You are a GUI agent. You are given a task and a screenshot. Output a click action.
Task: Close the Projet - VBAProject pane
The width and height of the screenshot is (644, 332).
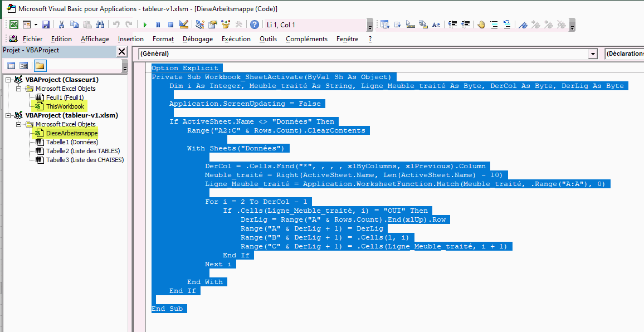tap(121, 51)
